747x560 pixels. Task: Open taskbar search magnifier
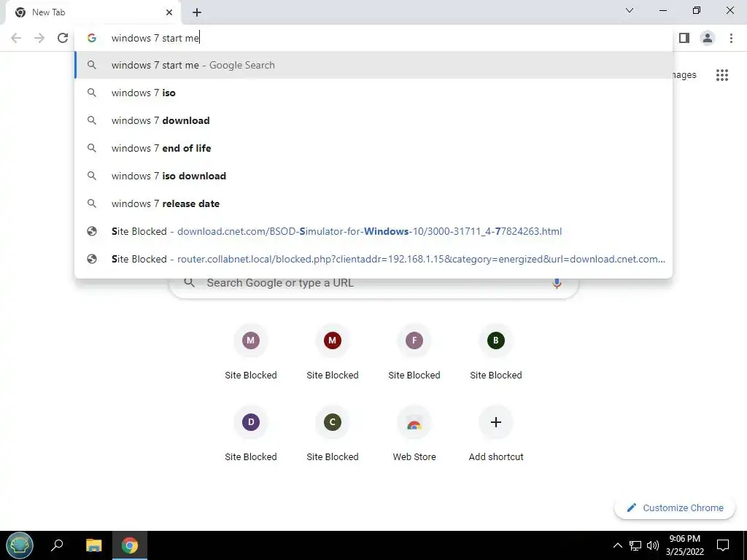(x=57, y=545)
